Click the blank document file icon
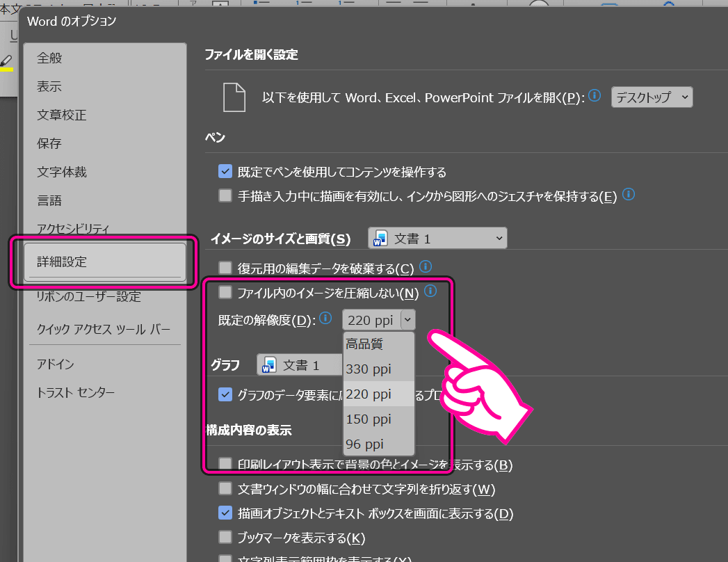728x562 pixels. click(234, 97)
